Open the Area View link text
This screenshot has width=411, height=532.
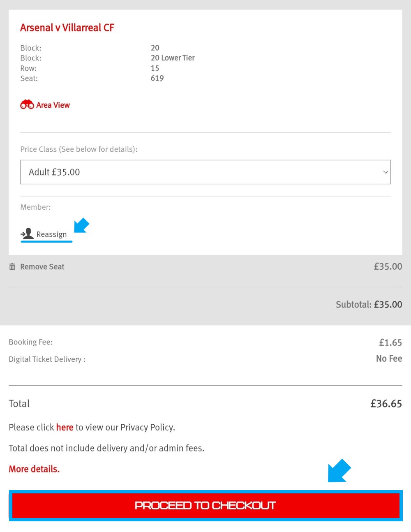coord(53,105)
